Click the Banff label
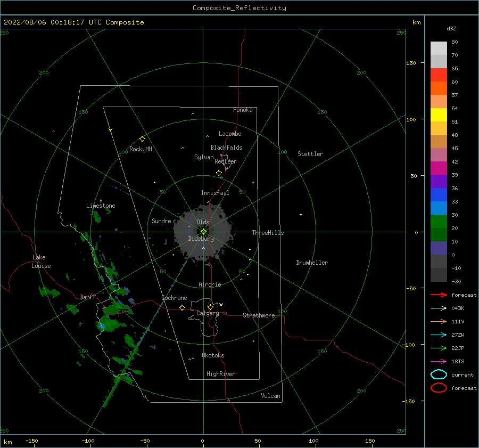Image resolution: width=479 pixels, height=448 pixels. click(x=88, y=297)
